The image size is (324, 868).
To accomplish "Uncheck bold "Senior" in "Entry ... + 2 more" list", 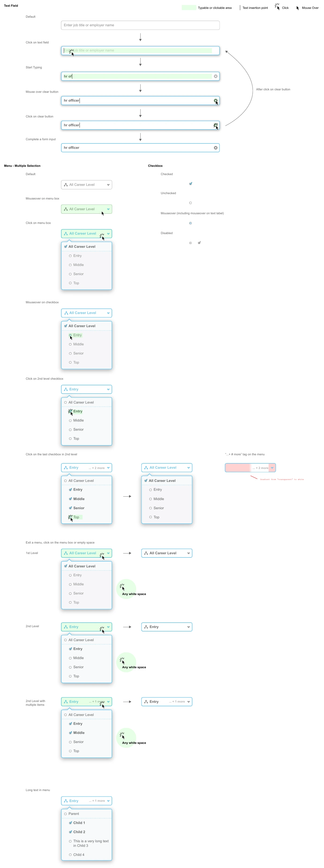I will (x=70, y=508).
